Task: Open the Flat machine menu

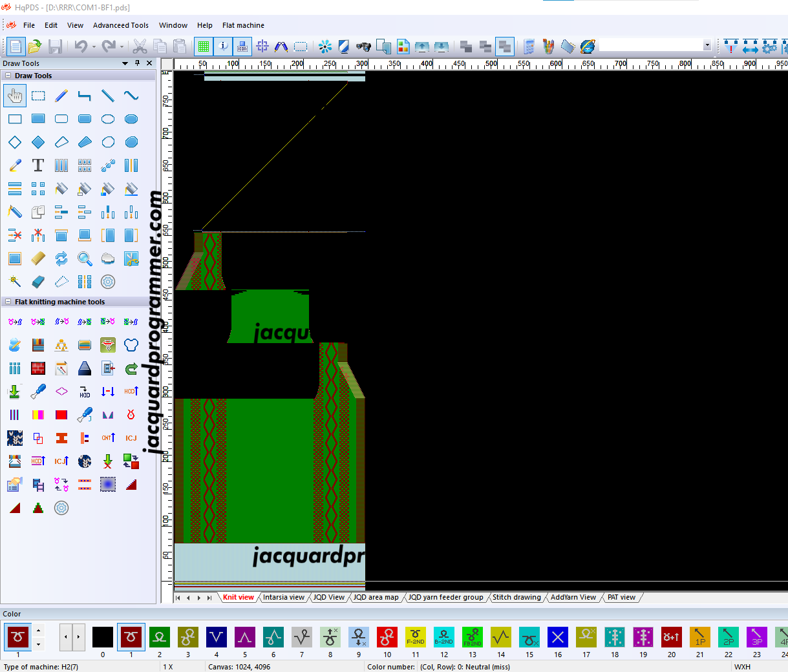Action: (243, 25)
